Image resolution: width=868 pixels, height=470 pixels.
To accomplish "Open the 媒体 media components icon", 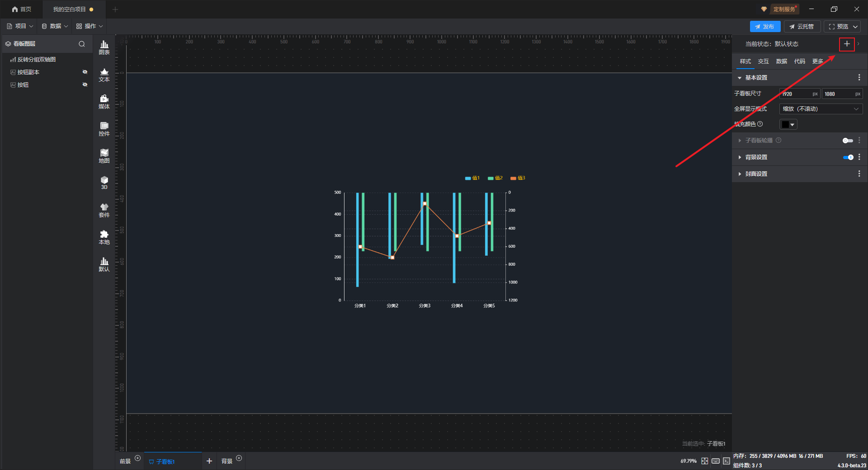I will [104, 101].
